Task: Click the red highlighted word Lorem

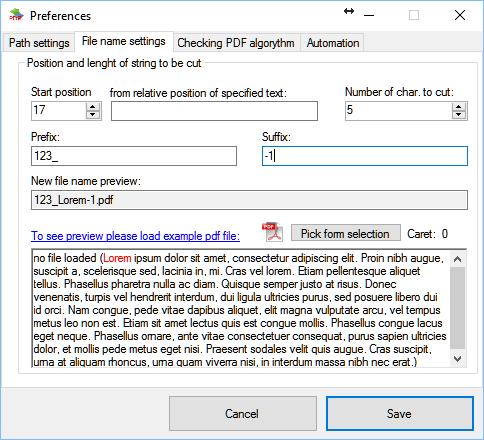Action: click(x=117, y=258)
